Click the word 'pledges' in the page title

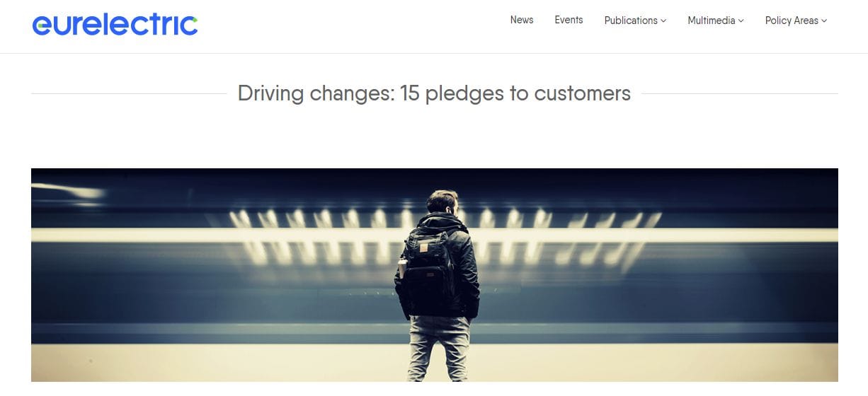[x=464, y=93]
